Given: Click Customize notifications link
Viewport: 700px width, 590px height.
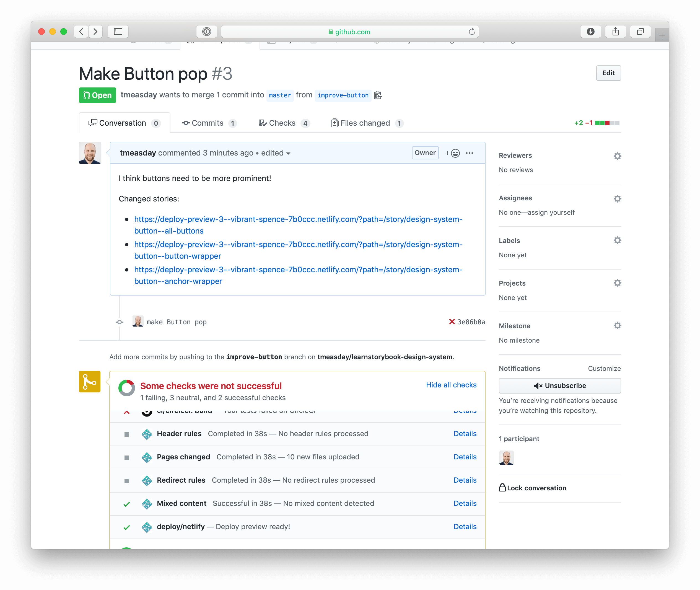Looking at the screenshot, I should [x=604, y=369].
